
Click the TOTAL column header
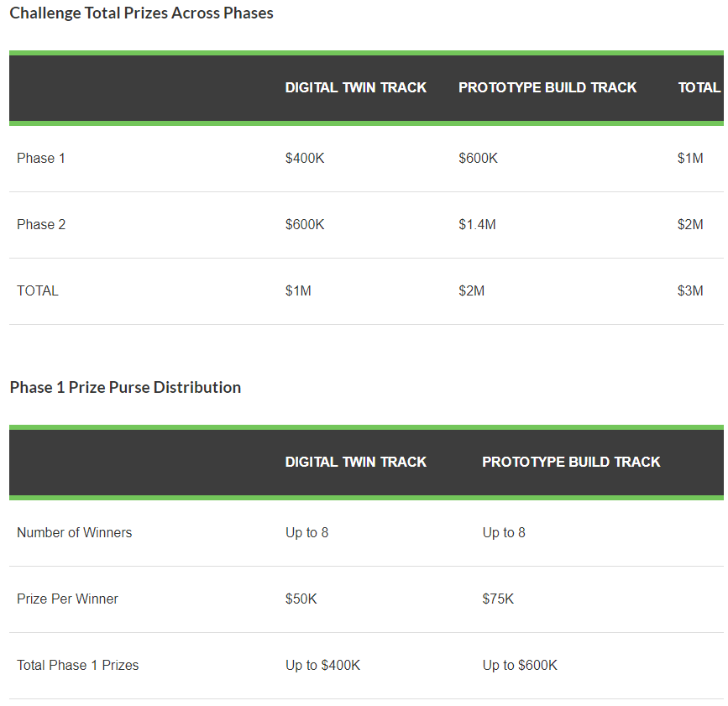[699, 88]
